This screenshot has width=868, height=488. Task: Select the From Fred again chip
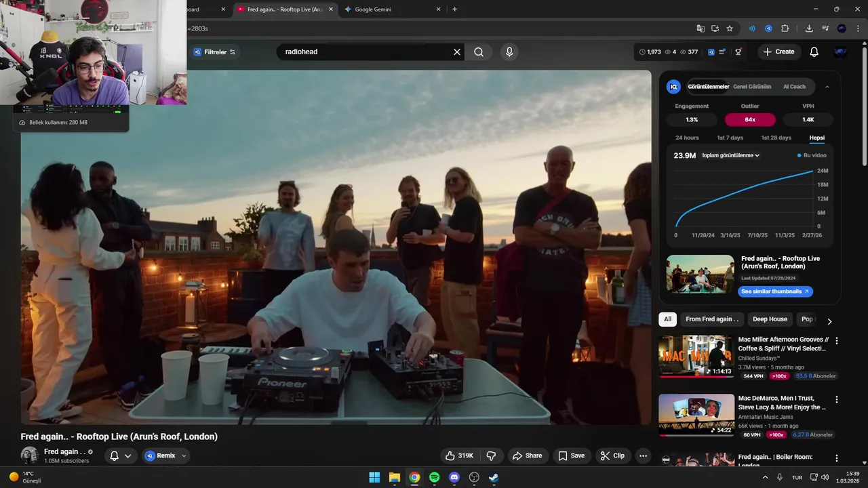tap(711, 319)
